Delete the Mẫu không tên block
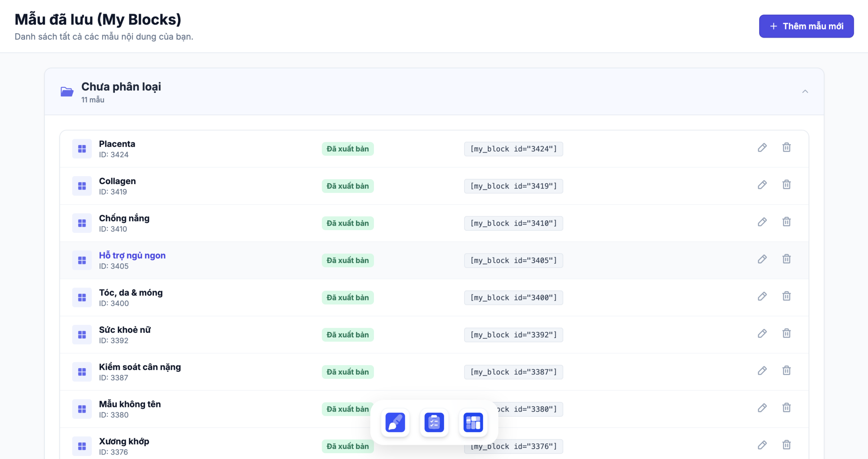 coord(787,408)
